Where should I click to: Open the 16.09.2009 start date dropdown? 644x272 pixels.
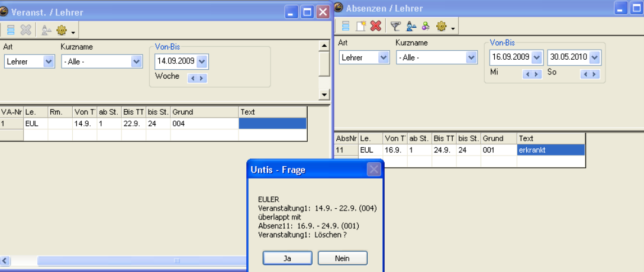pos(536,57)
